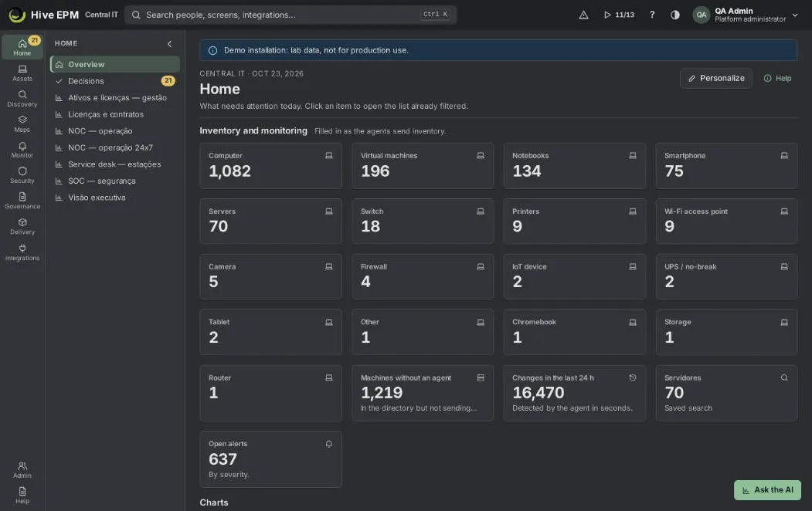812x511 pixels.
Task: Open the Assets section in the sidebar
Action: coord(22,73)
